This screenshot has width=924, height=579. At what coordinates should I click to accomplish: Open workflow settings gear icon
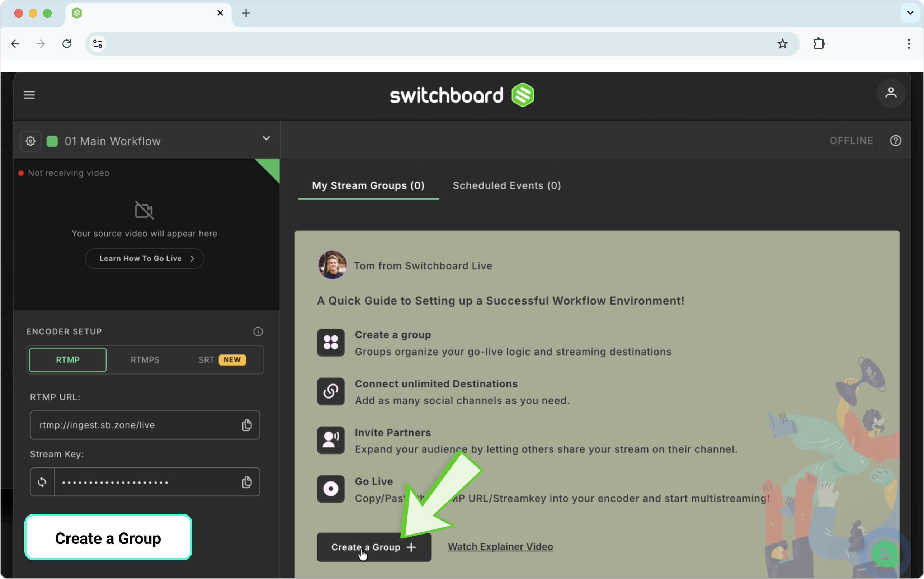pyautogui.click(x=30, y=141)
